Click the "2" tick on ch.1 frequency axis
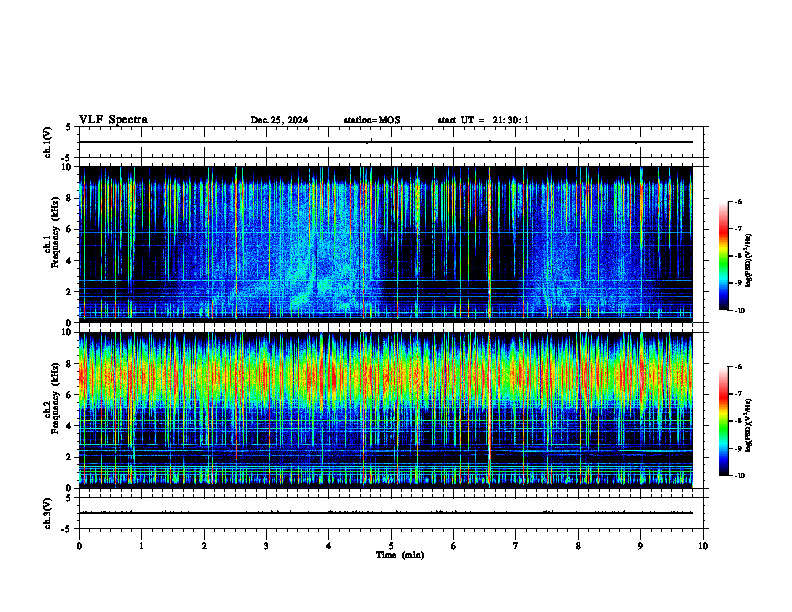 pos(70,292)
